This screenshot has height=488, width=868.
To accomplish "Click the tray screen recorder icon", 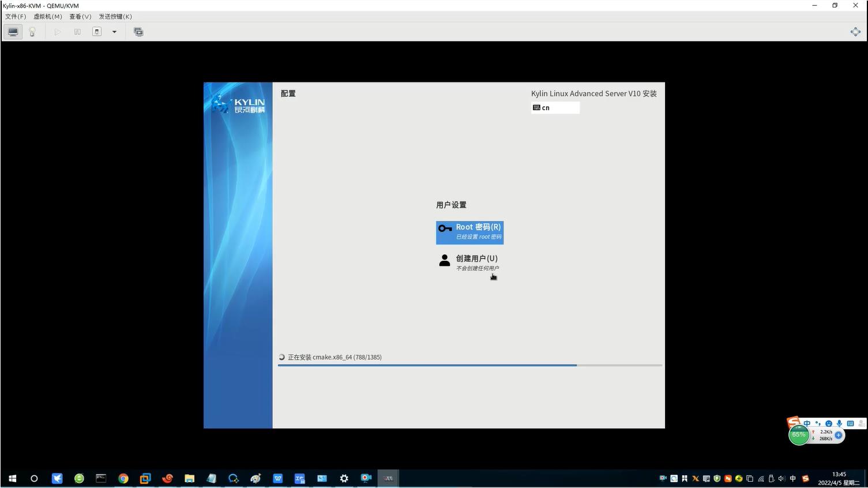I will [x=663, y=478].
